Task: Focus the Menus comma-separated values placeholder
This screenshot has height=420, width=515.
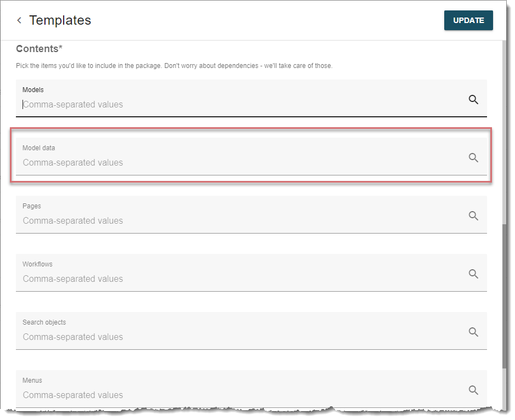Action: pyautogui.click(x=73, y=395)
